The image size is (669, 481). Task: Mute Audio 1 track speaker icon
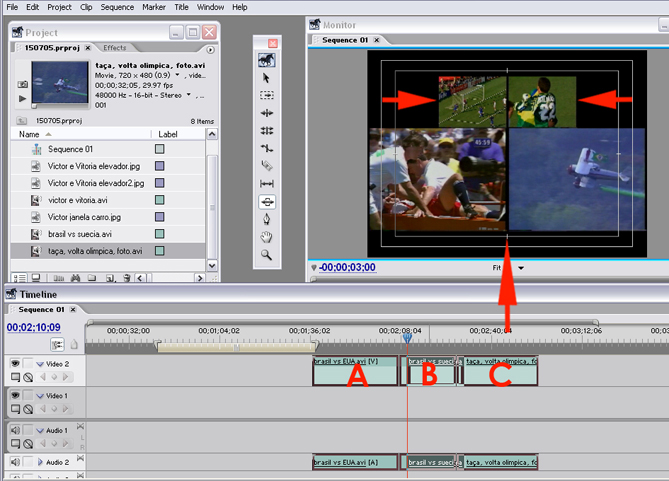(15, 430)
